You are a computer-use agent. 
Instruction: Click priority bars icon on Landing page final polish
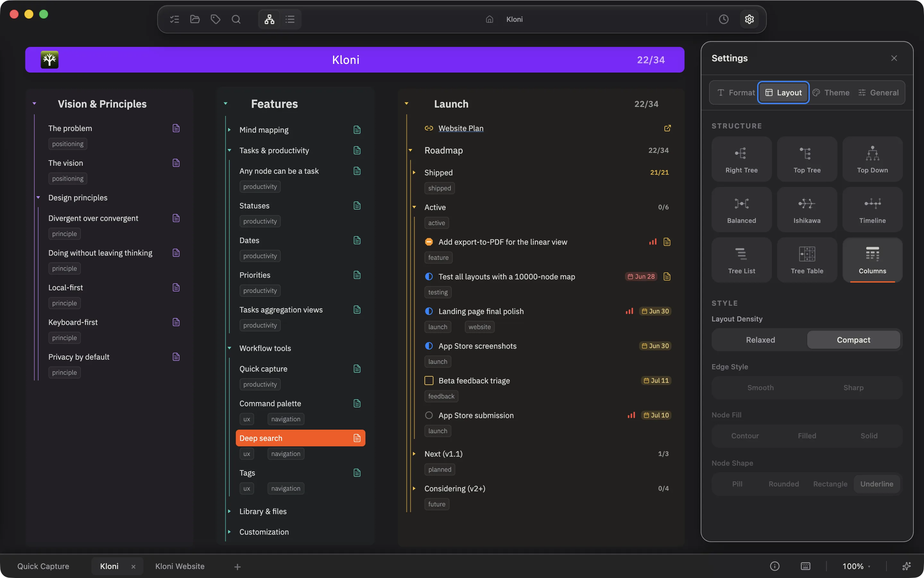coord(629,311)
